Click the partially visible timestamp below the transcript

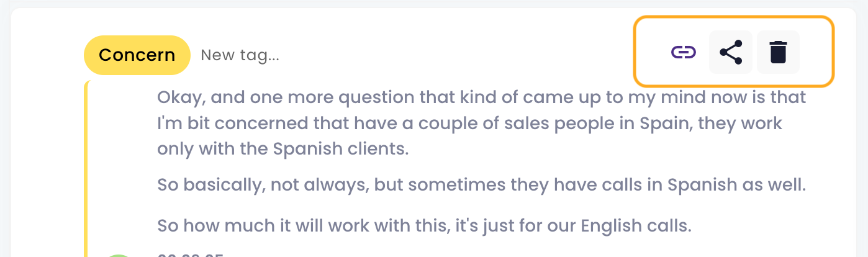pos(189,254)
